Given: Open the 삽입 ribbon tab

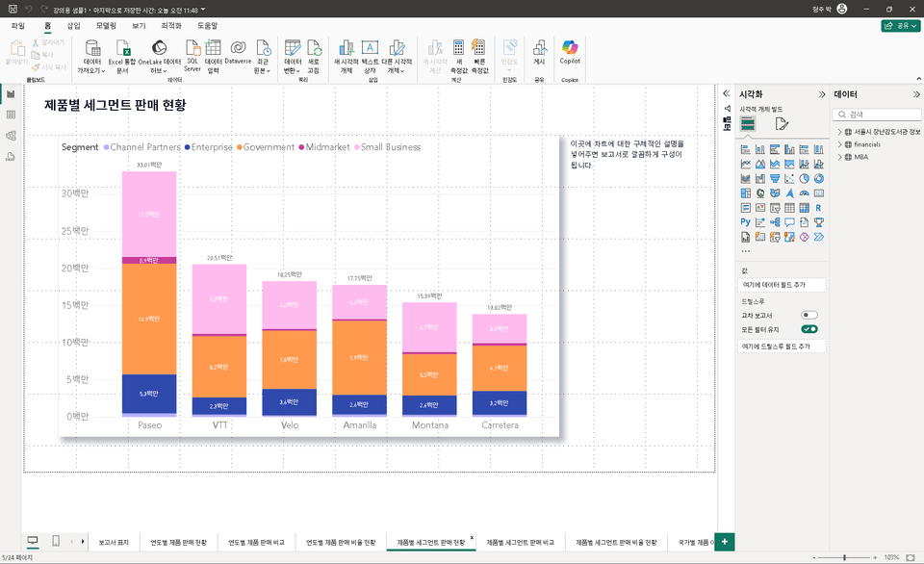Looking at the screenshot, I should (74, 26).
